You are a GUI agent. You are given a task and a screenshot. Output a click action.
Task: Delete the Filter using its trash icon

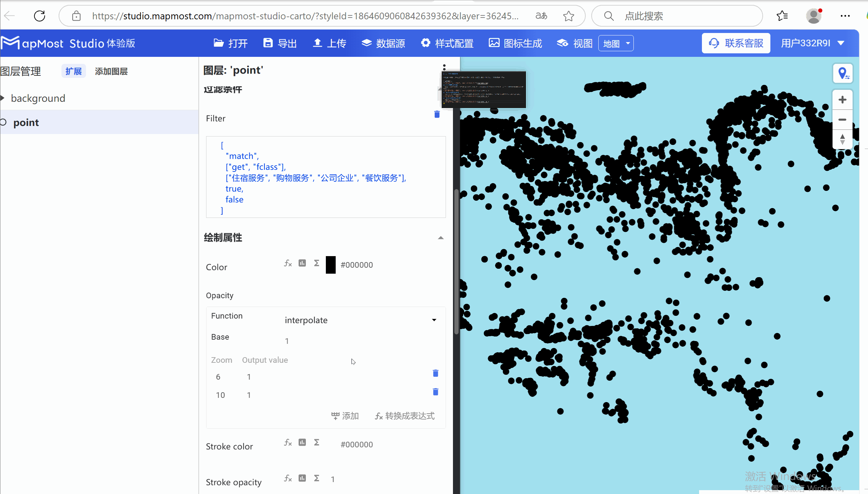pyautogui.click(x=436, y=114)
